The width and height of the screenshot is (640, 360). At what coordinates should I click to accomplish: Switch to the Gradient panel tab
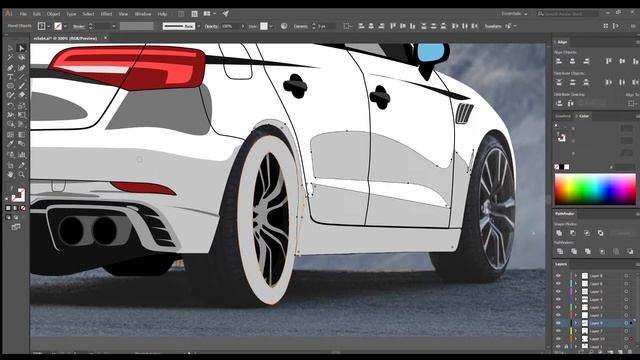click(562, 116)
